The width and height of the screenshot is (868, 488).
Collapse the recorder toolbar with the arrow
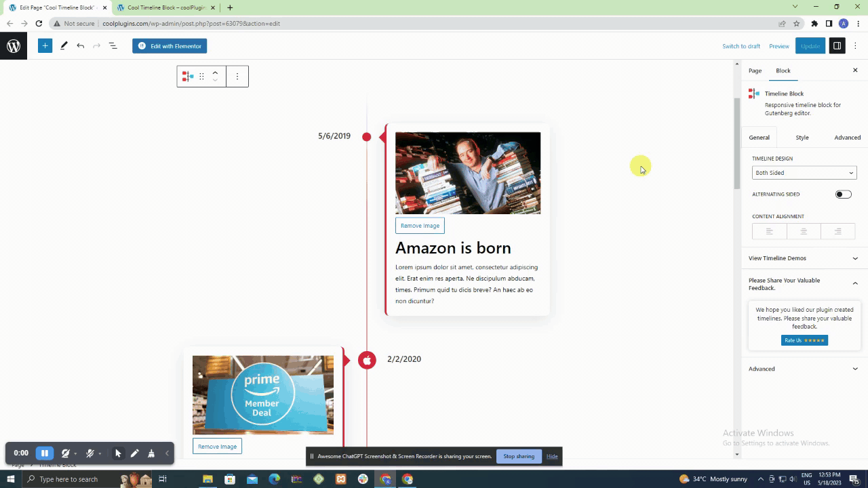click(167, 453)
